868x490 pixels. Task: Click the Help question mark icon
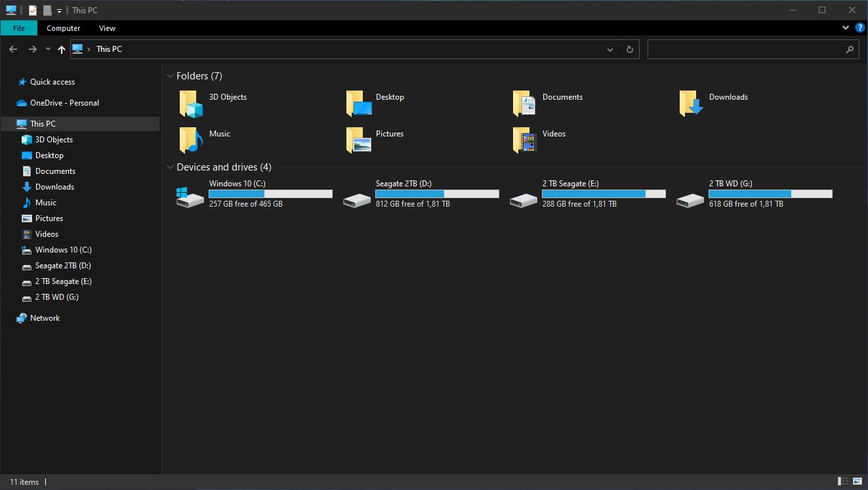pos(859,28)
